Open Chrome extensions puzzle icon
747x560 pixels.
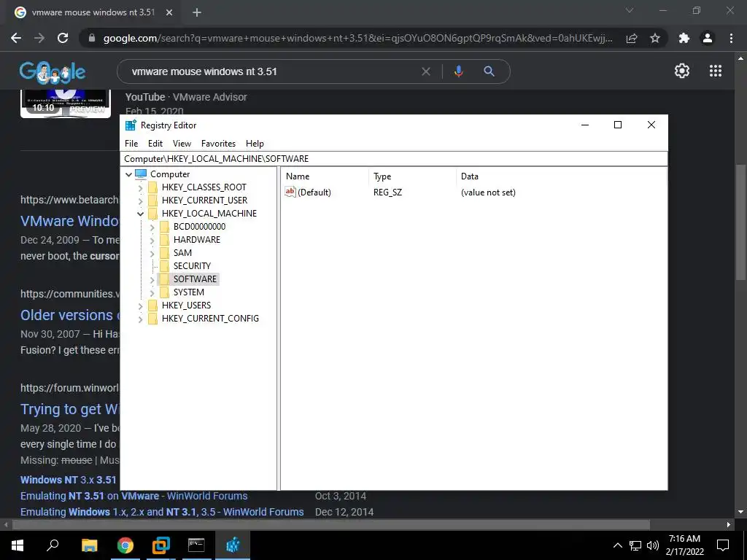(684, 38)
